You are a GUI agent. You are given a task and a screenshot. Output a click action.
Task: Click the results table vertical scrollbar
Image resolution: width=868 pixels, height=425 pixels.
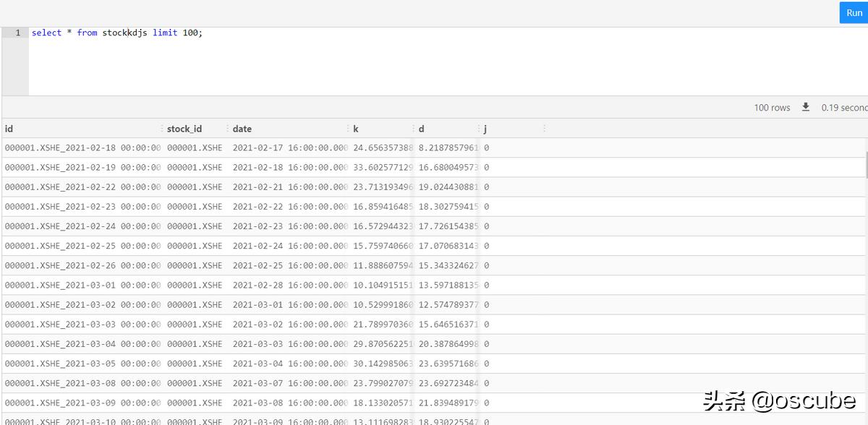point(865,165)
